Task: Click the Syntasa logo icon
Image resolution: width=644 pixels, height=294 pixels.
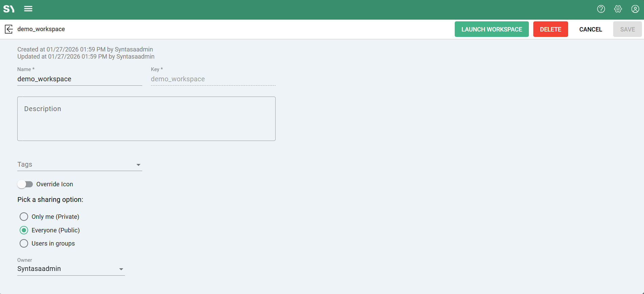Action: tap(9, 9)
